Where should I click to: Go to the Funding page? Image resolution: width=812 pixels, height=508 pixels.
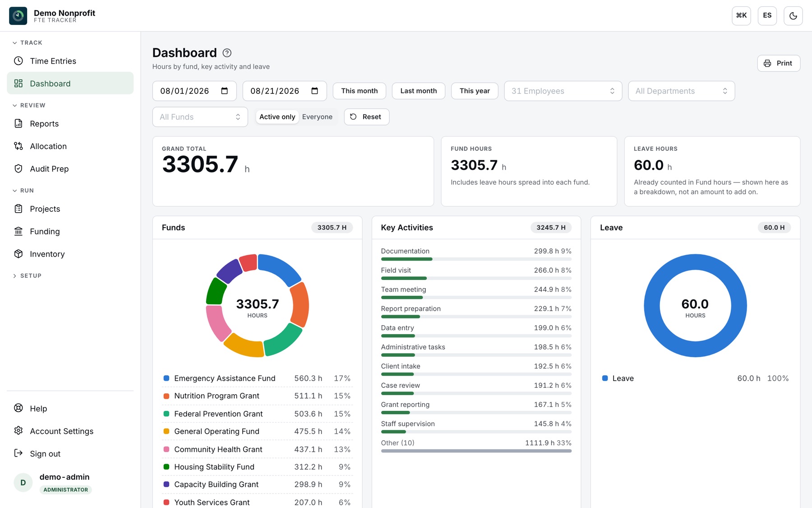coord(70,231)
